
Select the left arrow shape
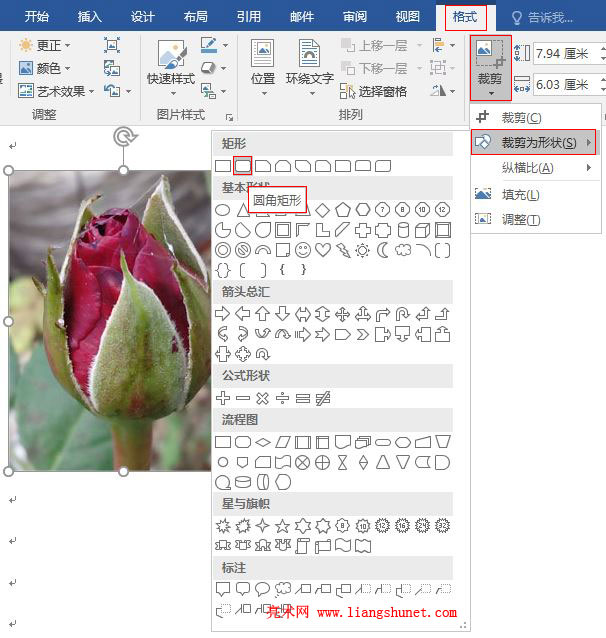pyautogui.click(x=243, y=314)
